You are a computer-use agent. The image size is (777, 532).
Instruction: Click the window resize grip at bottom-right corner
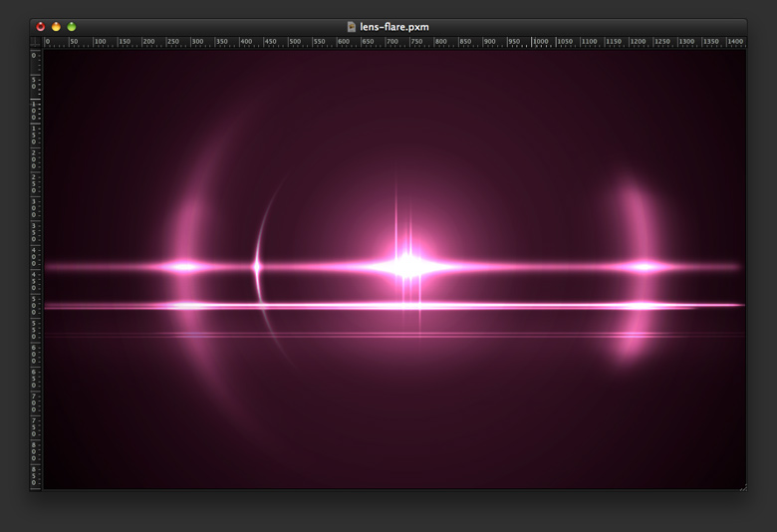point(743,488)
